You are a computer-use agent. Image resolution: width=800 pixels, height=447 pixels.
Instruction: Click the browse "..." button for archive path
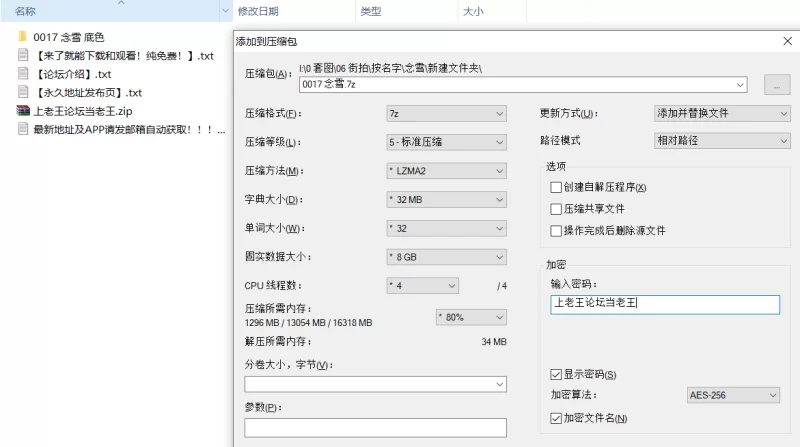(776, 85)
